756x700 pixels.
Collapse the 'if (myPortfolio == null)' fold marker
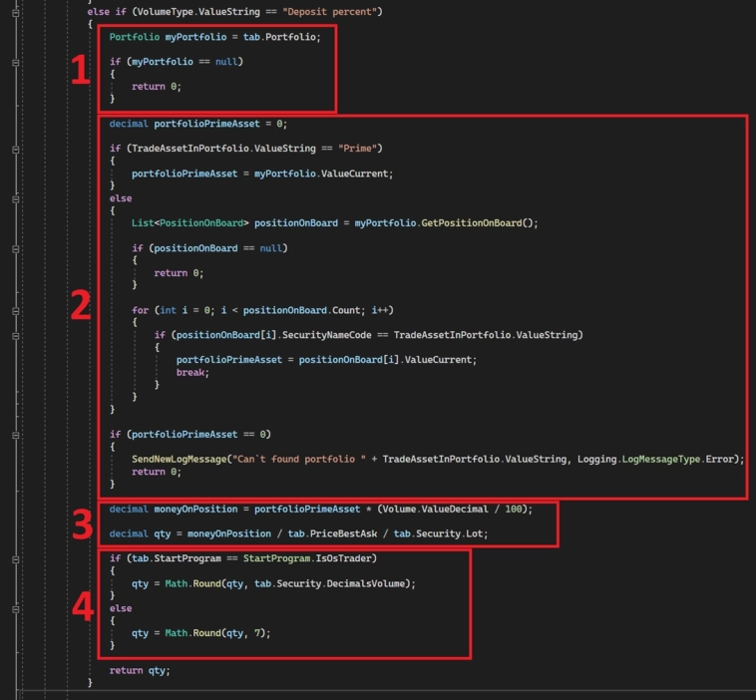pyautogui.click(x=15, y=62)
